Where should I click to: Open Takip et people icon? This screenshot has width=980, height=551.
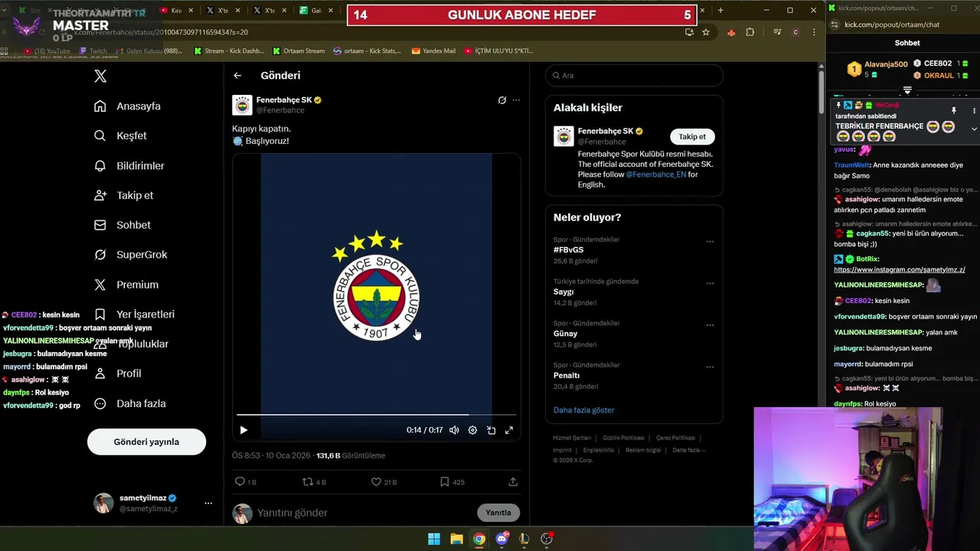100,195
